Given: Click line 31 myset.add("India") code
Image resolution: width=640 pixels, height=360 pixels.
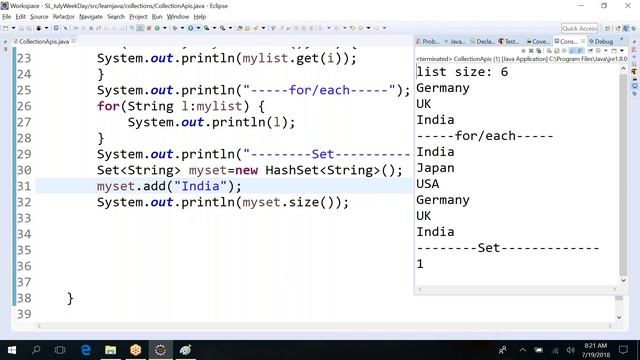Looking at the screenshot, I should click(169, 186).
